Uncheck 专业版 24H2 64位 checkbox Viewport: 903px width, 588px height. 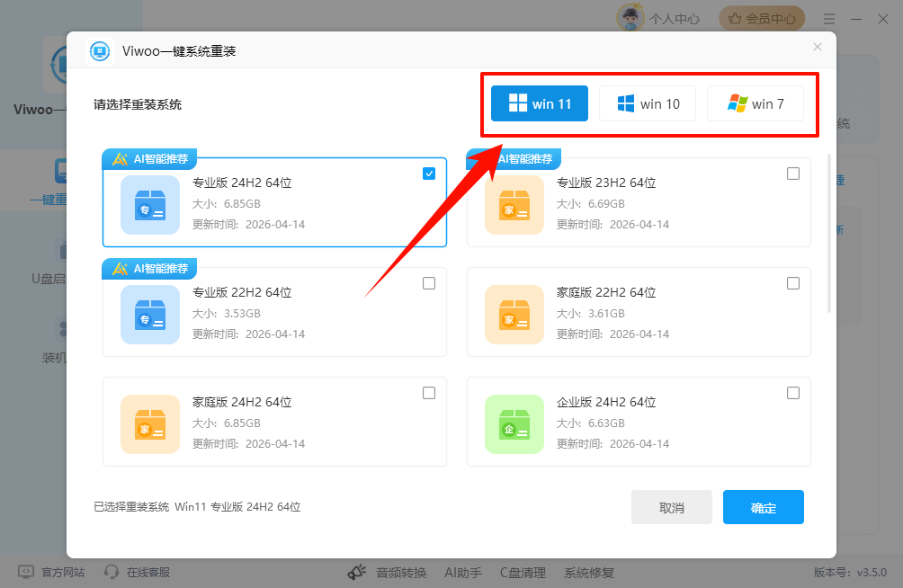(x=429, y=174)
